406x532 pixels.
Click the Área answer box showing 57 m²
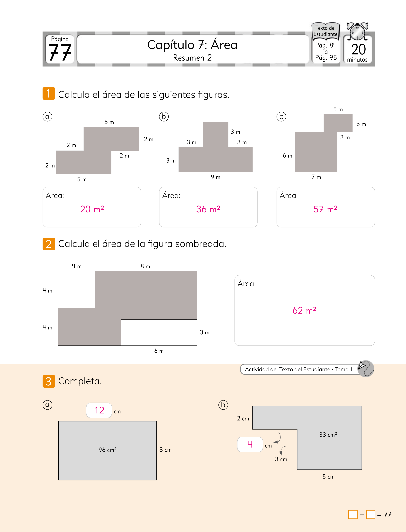(325, 207)
